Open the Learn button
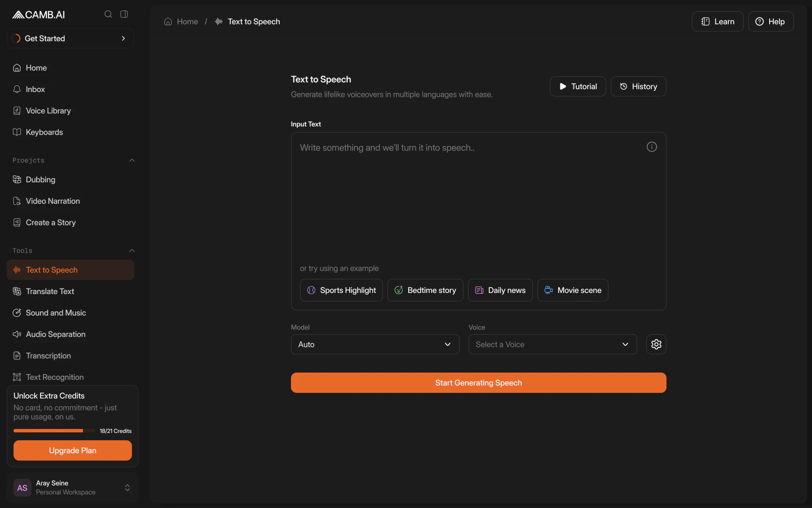The width and height of the screenshot is (812, 508). (718, 21)
